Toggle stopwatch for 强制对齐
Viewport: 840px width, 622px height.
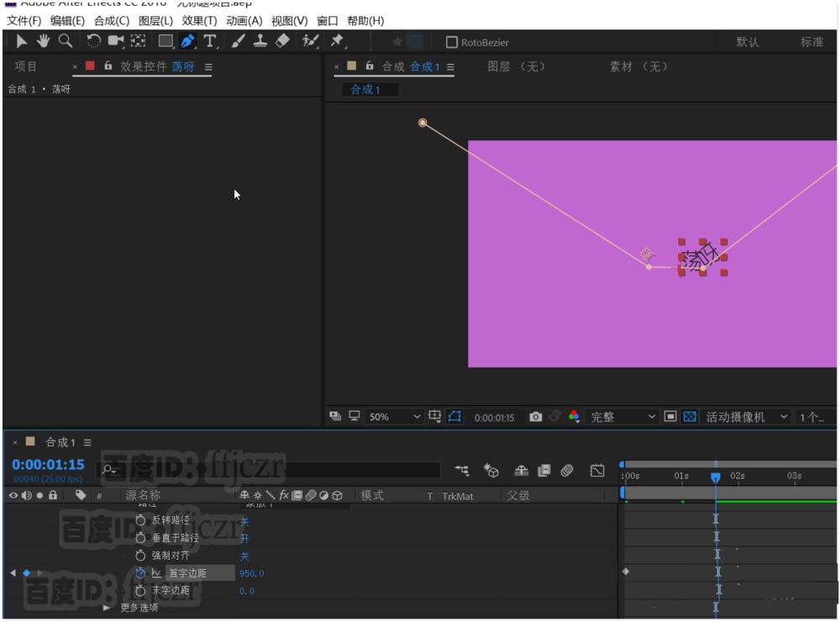coord(140,556)
